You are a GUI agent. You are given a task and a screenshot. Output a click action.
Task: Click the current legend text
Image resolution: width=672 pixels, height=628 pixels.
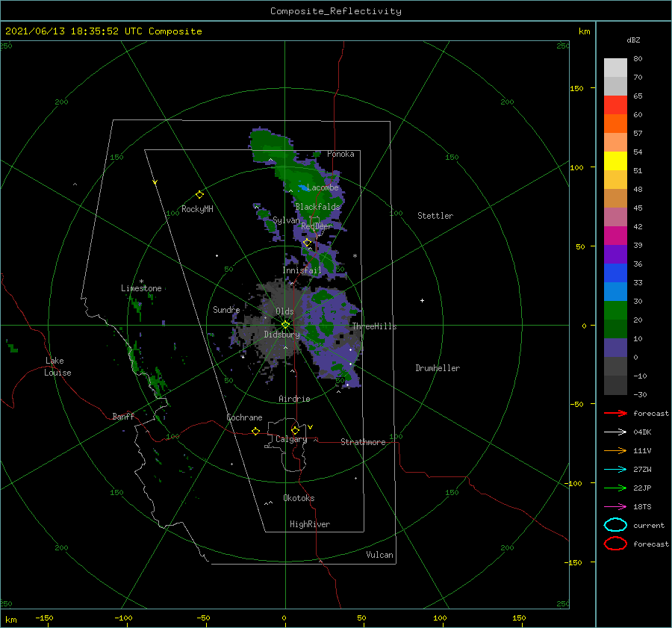pyautogui.click(x=649, y=526)
